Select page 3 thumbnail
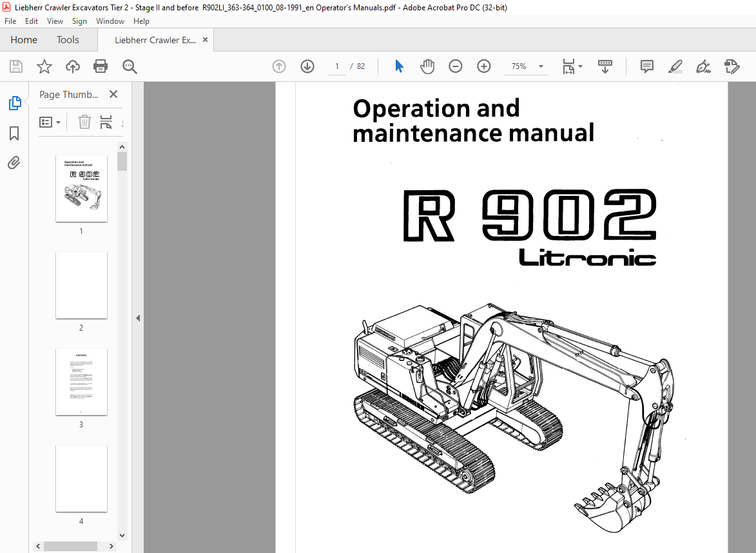The height and width of the screenshot is (553, 756). (x=81, y=382)
